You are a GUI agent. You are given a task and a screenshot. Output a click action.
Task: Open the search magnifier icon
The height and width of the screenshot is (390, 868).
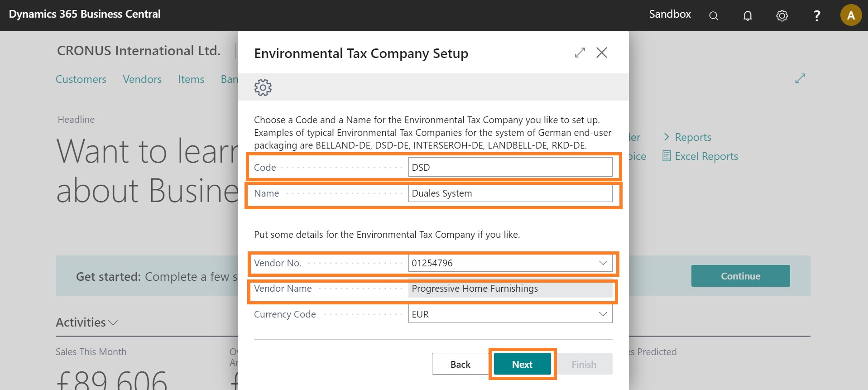point(714,16)
